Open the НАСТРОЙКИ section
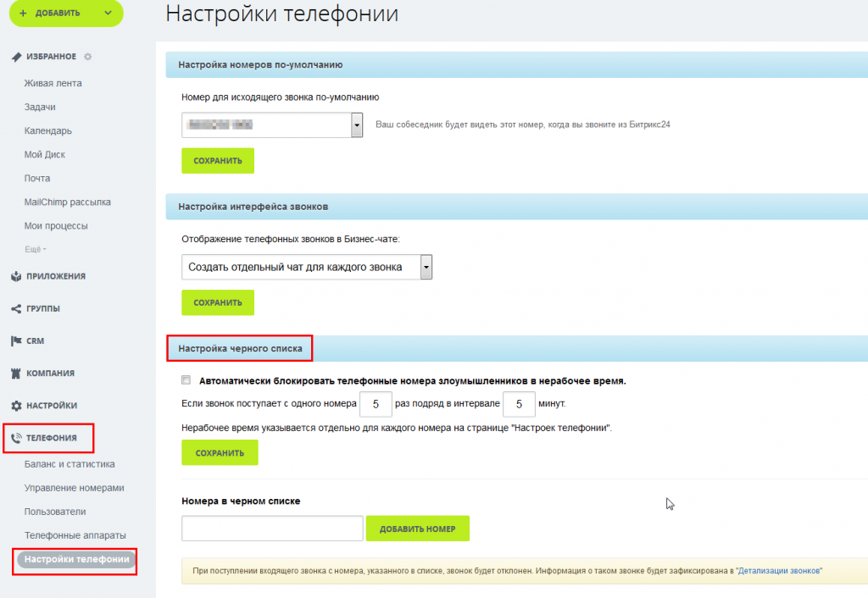This screenshot has width=868, height=598. (52, 406)
